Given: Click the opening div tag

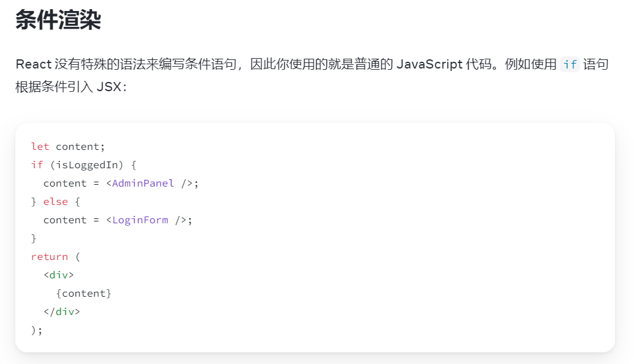Looking at the screenshot, I should pos(59,275).
